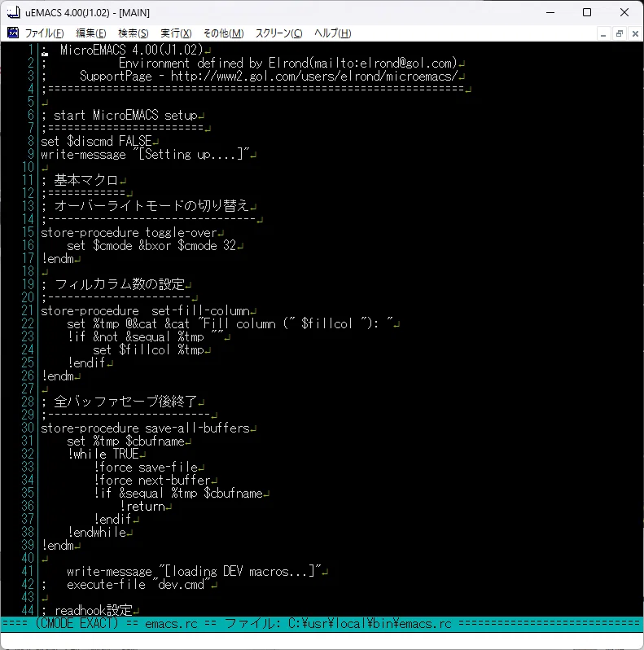The height and width of the screenshot is (650, 644).
Task: Click the comment '全バッファセーブ後終了'
Action: [125, 402]
